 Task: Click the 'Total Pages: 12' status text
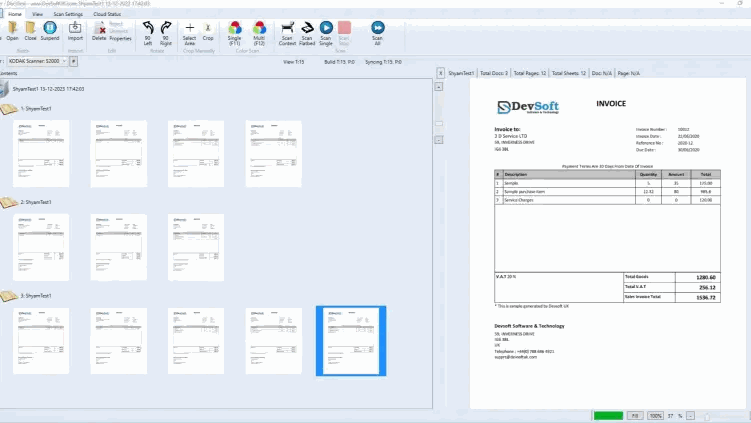530,73
